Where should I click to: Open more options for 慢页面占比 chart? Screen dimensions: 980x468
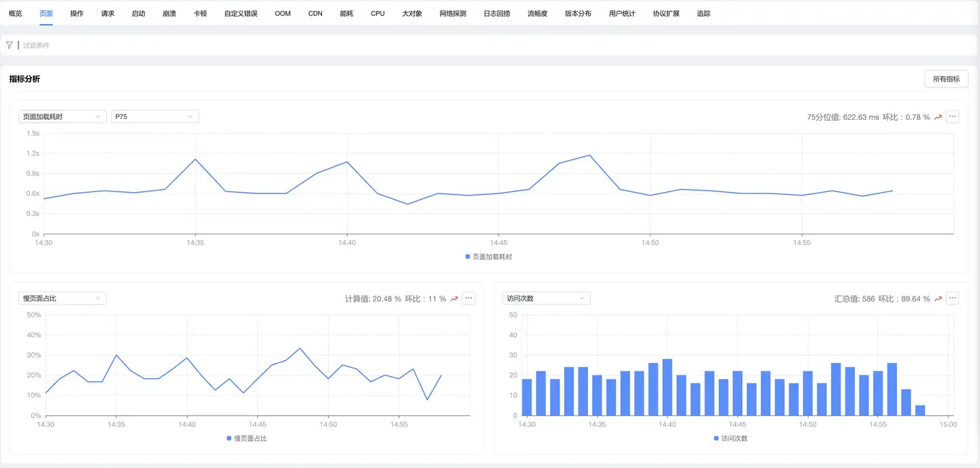(x=468, y=298)
